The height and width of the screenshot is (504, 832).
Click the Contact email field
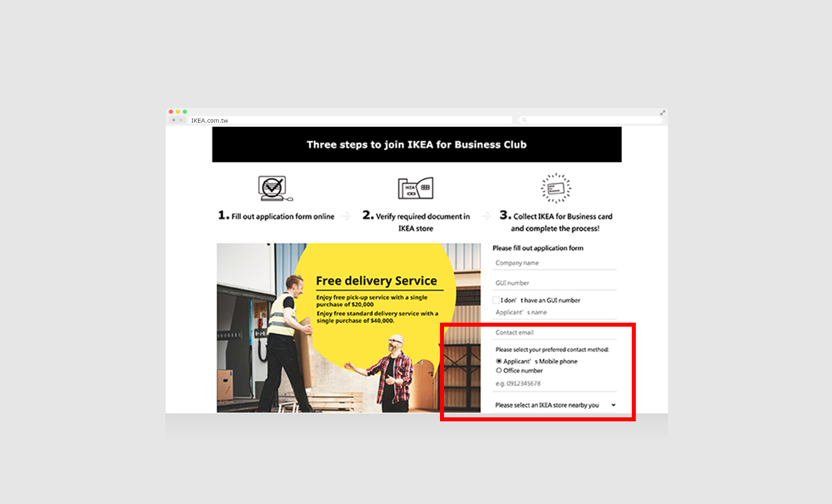tap(555, 333)
